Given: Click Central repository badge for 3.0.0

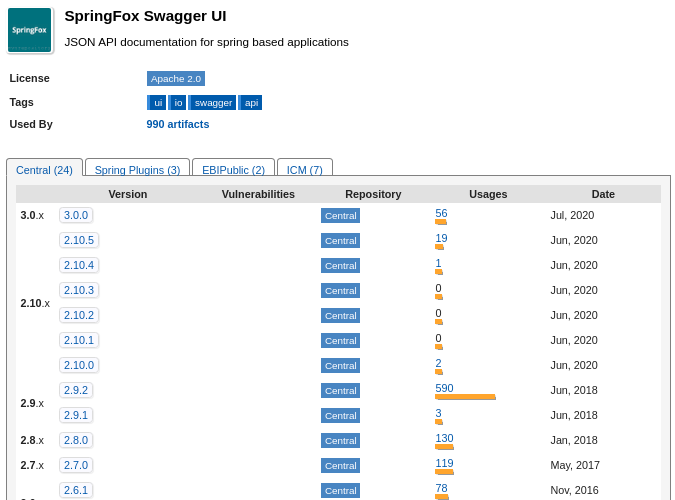Looking at the screenshot, I should click(x=341, y=216).
